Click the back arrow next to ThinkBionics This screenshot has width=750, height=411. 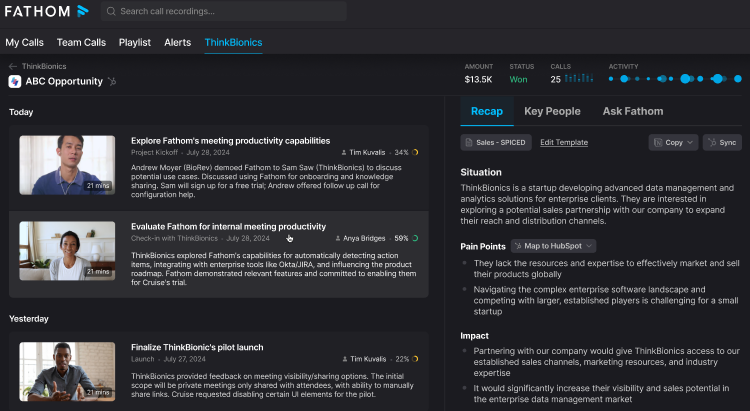point(13,67)
